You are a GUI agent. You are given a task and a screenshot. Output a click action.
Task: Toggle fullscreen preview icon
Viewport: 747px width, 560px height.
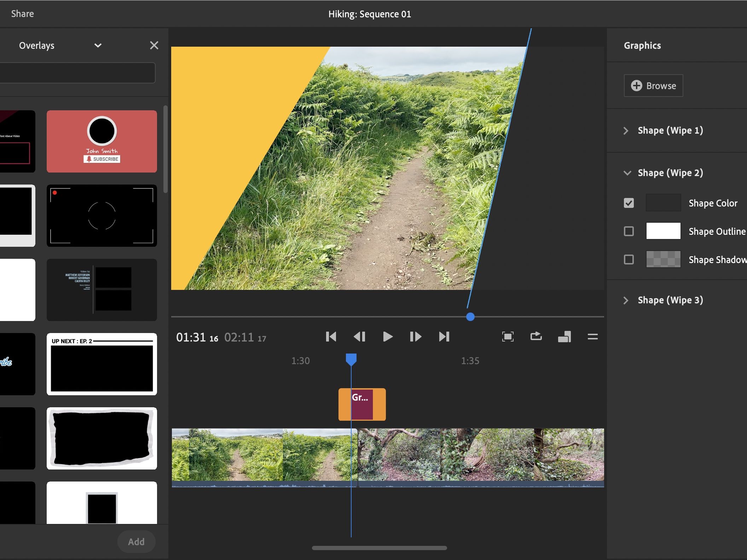tap(508, 337)
